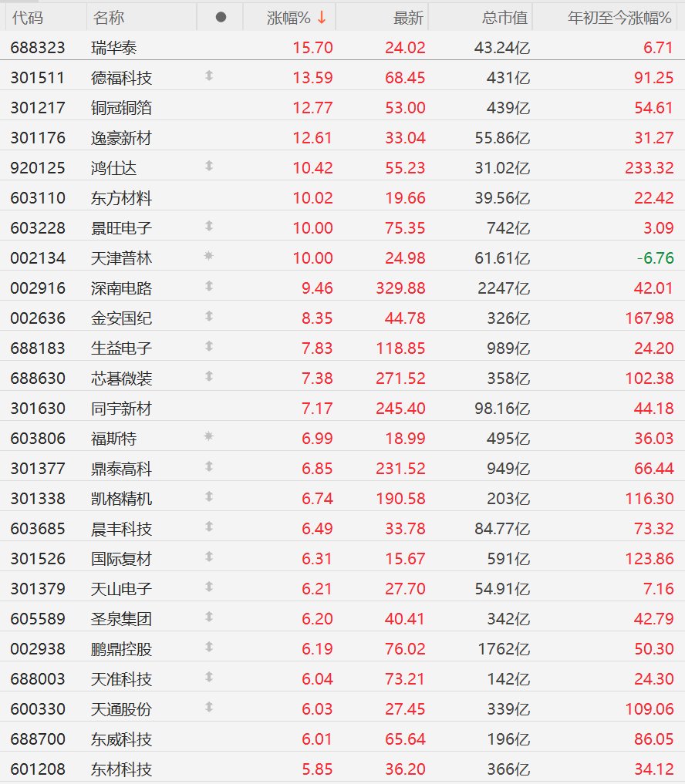The height and width of the screenshot is (784, 685).
Task: Sort by the 涨幅% column header
Action: (x=289, y=18)
